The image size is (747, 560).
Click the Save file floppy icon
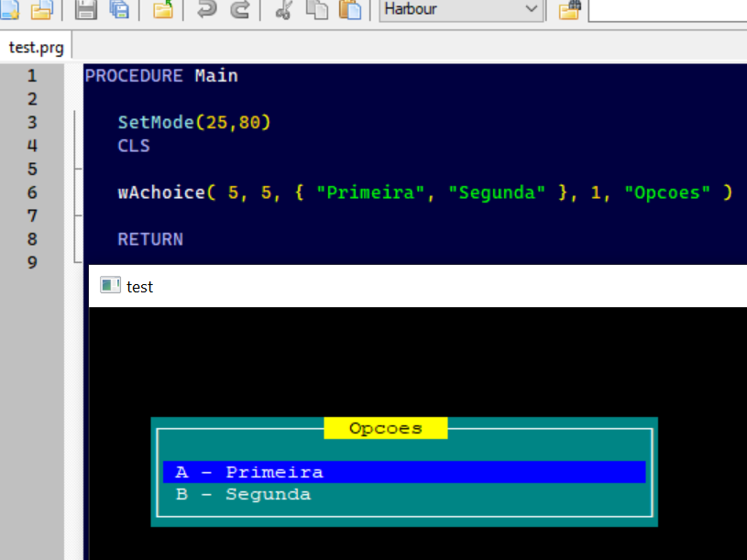click(86, 9)
